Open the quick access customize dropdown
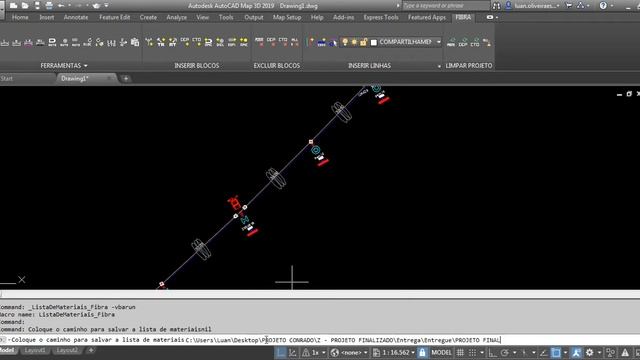Screen dimensions: 640x360 click(107, 6)
